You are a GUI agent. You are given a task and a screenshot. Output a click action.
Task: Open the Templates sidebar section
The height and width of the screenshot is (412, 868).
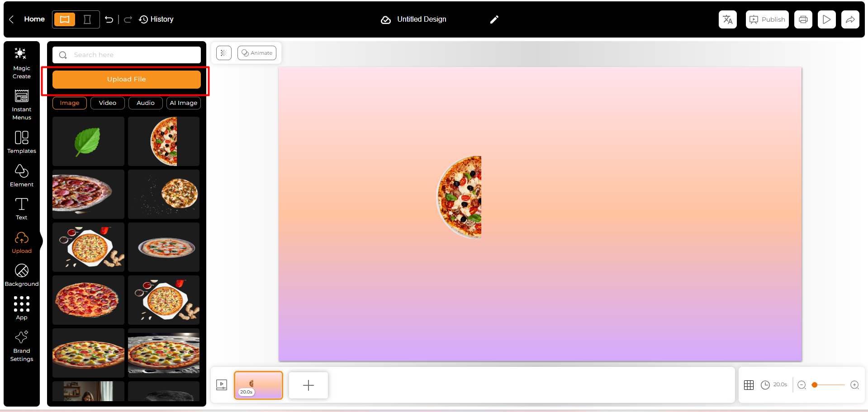click(x=21, y=142)
